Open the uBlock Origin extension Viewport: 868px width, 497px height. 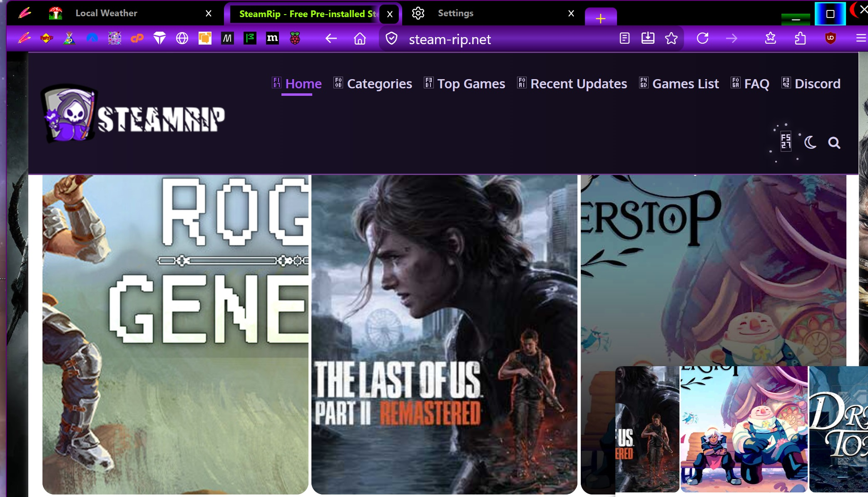tap(831, 38)
